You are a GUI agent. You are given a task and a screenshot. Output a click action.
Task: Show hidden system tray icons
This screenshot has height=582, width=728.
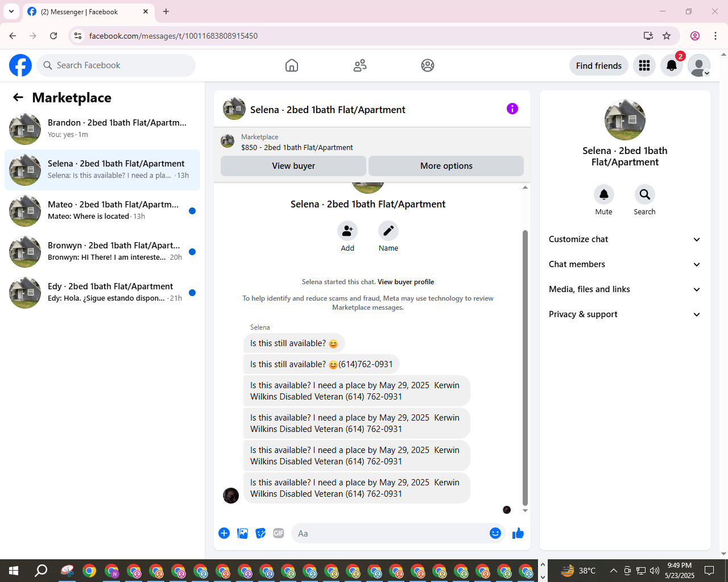coord(613,571)
